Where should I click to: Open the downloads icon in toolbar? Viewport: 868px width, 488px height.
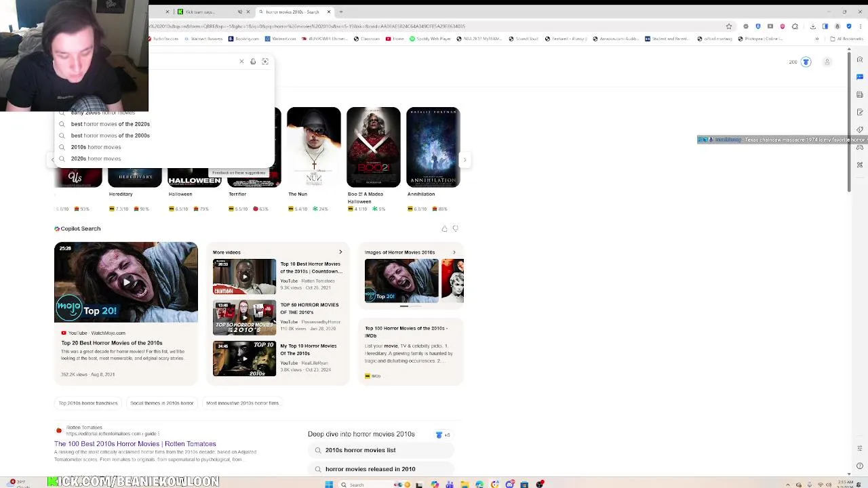pyautogui.click(x=813, y=26)
